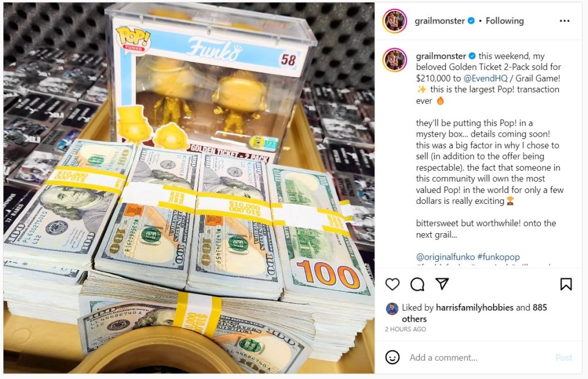
Task: Save post with the bookmark icon
Action: pos(566,284)
